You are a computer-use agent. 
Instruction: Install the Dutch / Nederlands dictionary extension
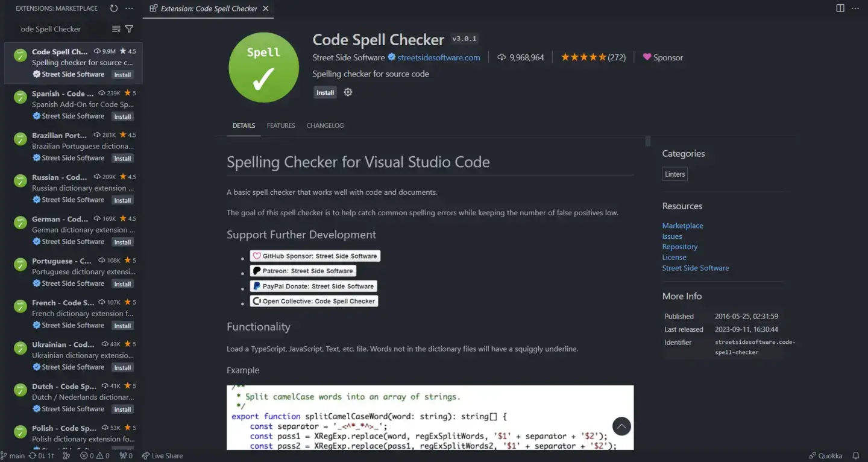(122, 410)
